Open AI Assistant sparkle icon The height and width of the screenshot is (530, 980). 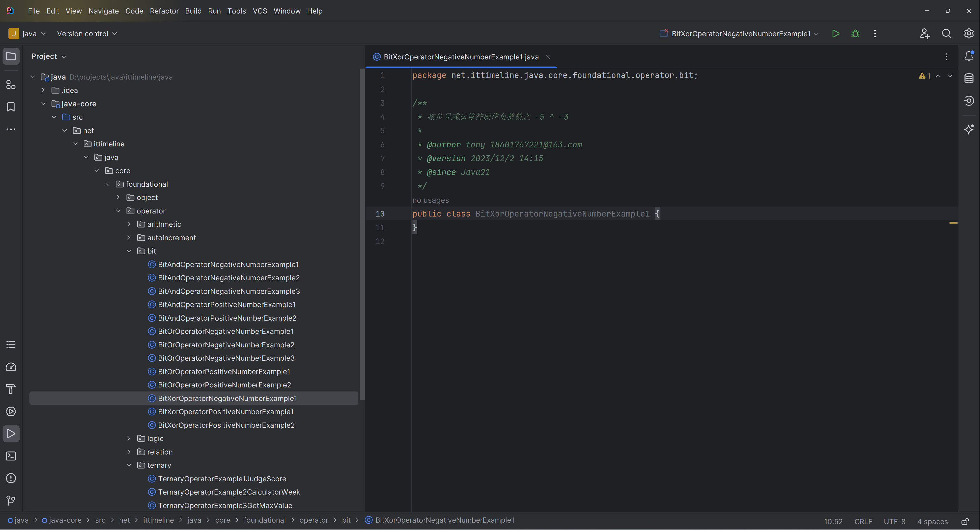(969, 129)
